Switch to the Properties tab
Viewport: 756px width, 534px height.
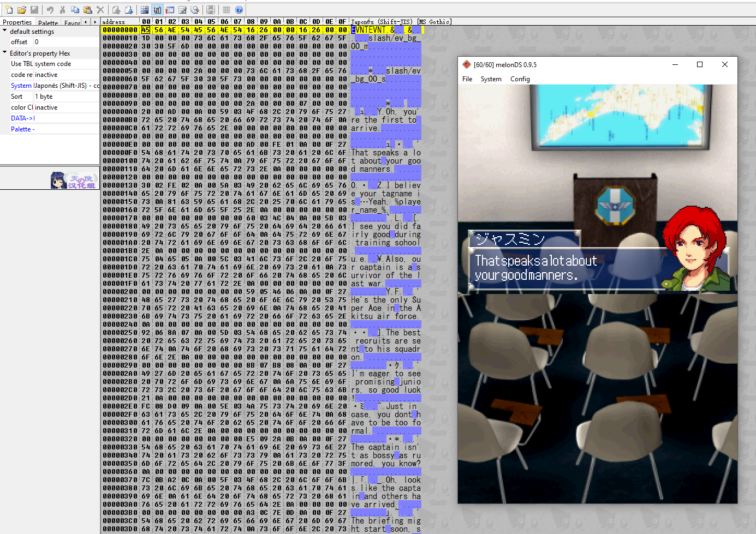tap(17, 22)
